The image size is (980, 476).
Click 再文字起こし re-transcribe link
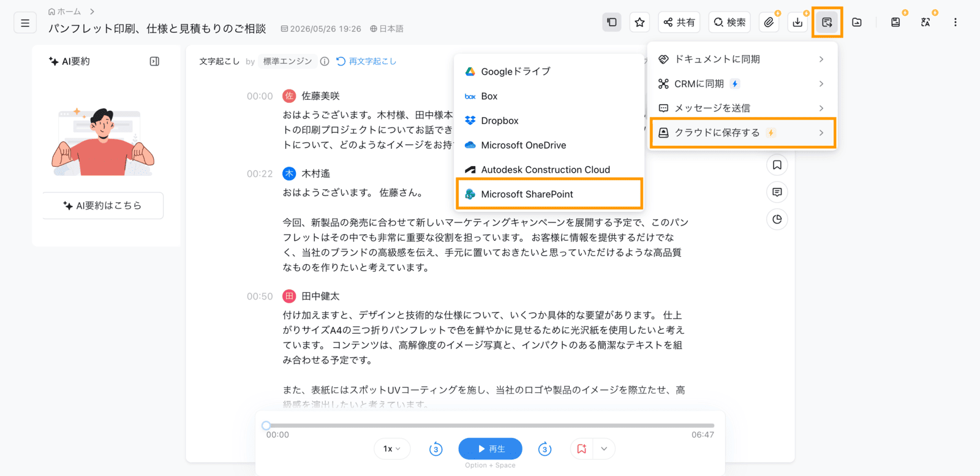point(366,61)
